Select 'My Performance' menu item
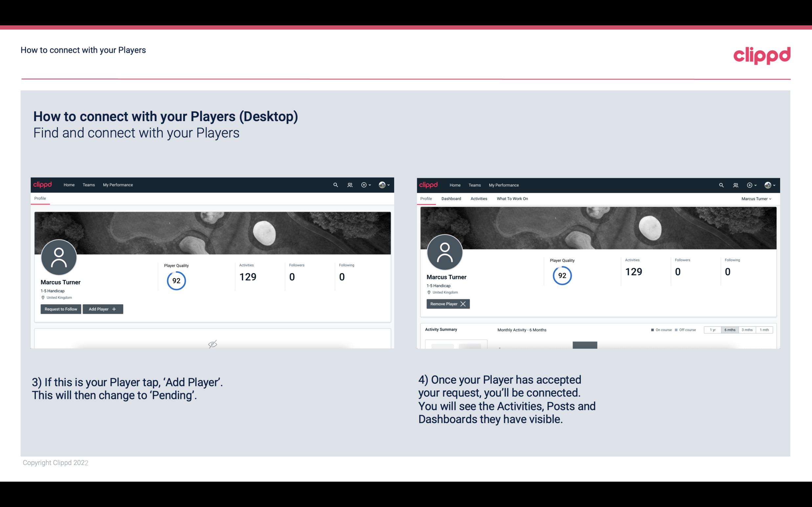The image size is (812, 507). point(117,184)
